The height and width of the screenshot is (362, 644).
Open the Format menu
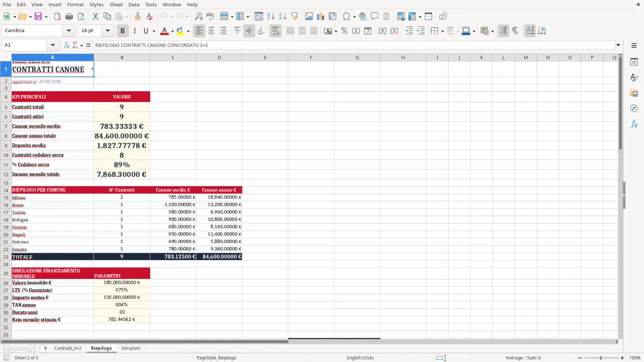click(x=75, y=4)
